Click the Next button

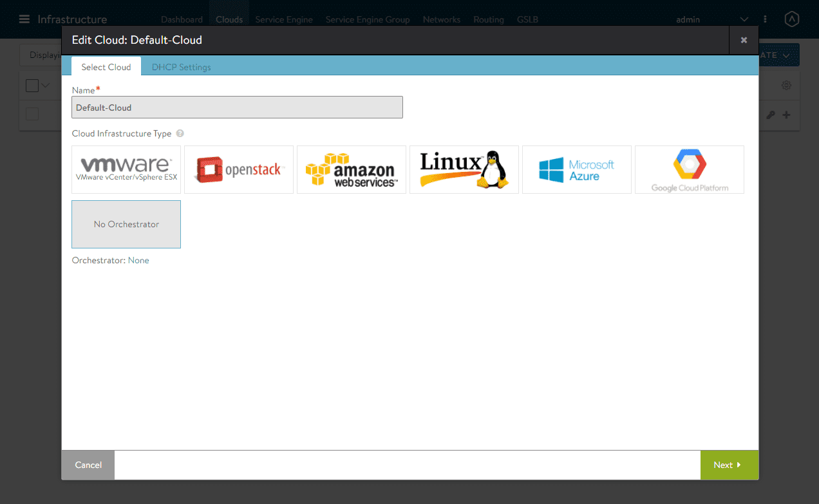click(730, 465)
